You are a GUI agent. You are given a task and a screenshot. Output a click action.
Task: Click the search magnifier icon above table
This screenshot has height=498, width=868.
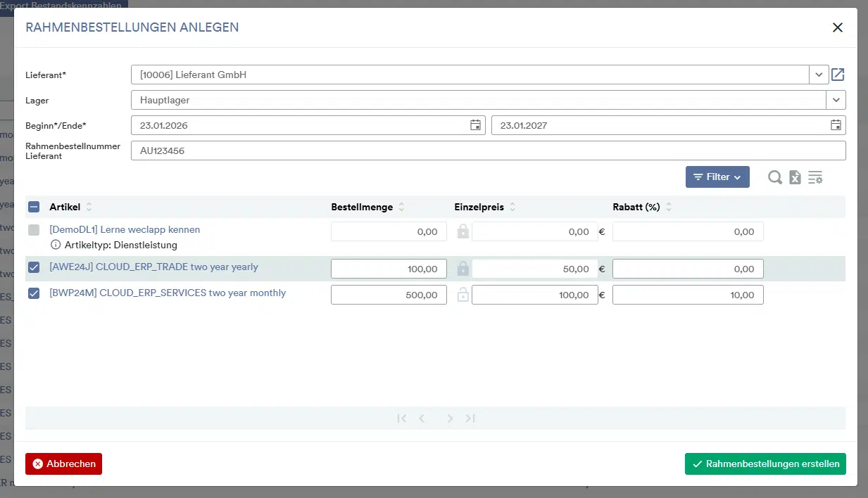pyautogui.click(x=774, y=177)
